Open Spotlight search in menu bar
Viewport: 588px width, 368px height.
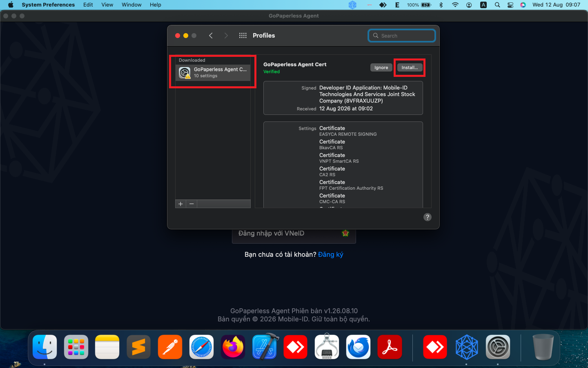click(497, 5)
